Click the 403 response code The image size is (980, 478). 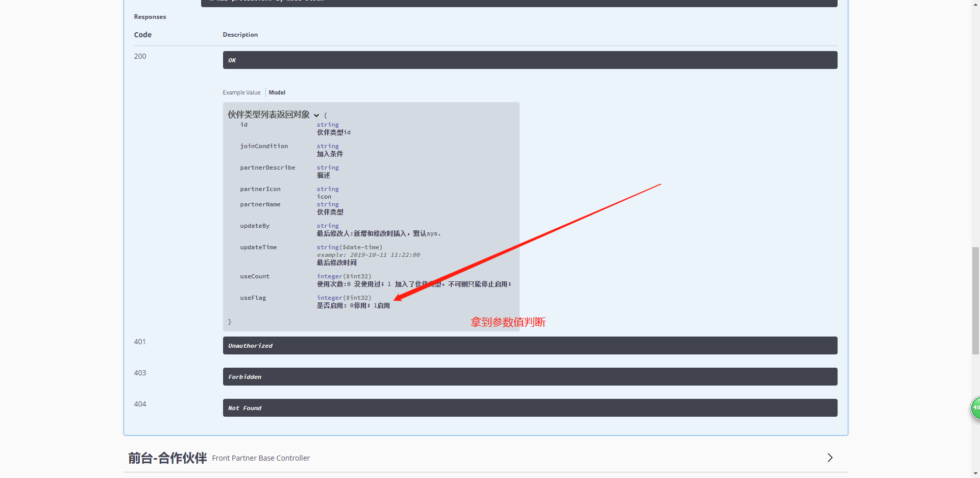pos(140,373)
